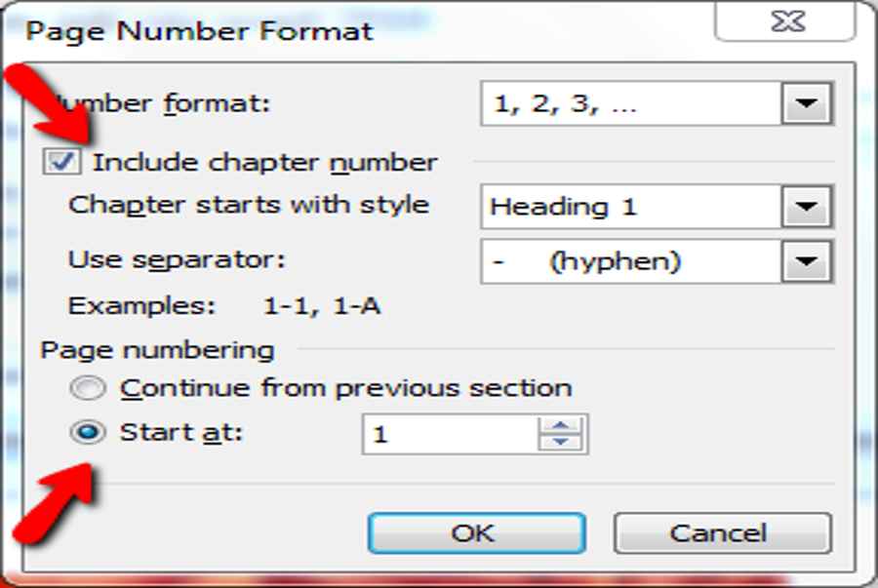The width and height of the screenshot is (878, 588).
Task: Open the separator dropdown arrow next to hyphen
Action: 806,260
